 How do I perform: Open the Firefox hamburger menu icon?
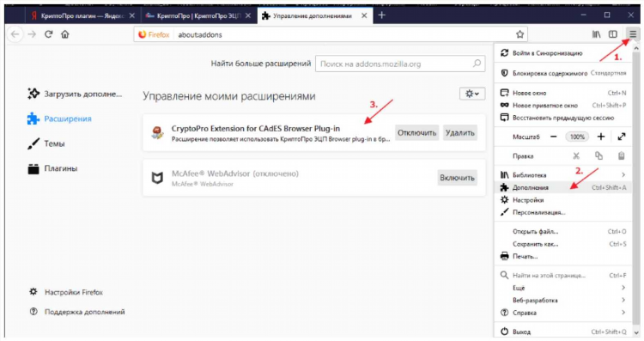tap(633, 34)
